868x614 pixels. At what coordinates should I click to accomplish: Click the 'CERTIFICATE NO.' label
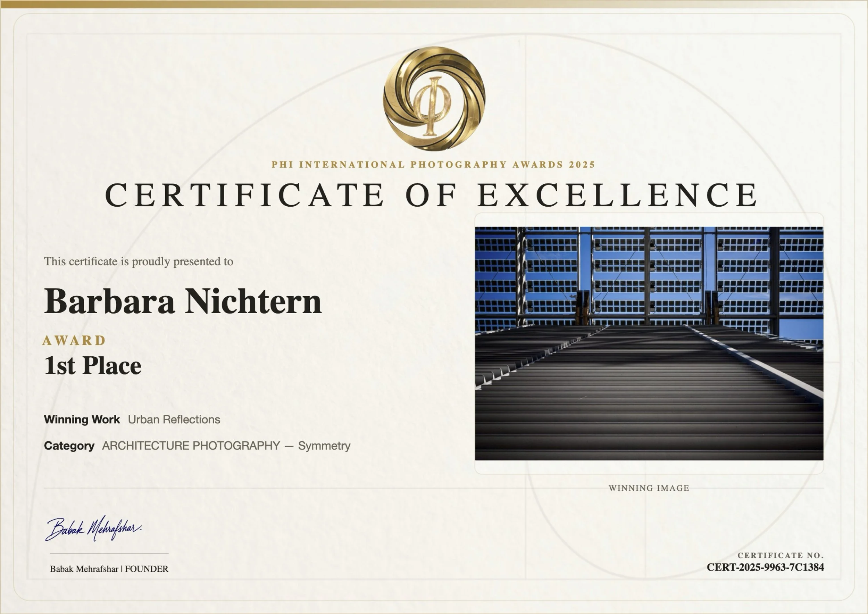tap(780, 555)
